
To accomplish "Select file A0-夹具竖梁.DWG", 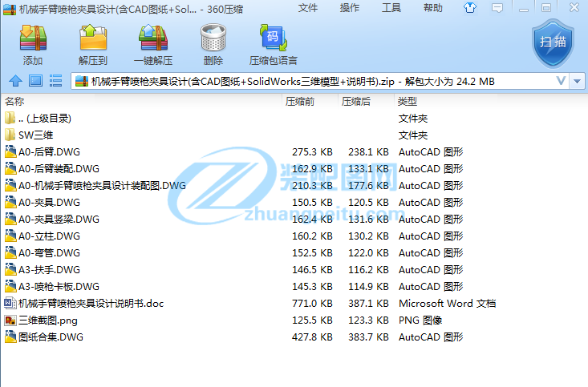I will pos(59,220).
